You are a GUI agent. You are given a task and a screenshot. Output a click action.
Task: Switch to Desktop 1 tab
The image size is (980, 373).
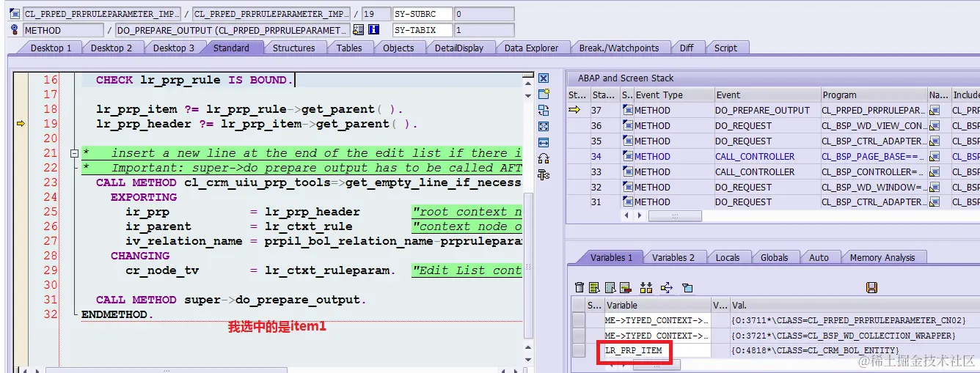tap(51, 48)
